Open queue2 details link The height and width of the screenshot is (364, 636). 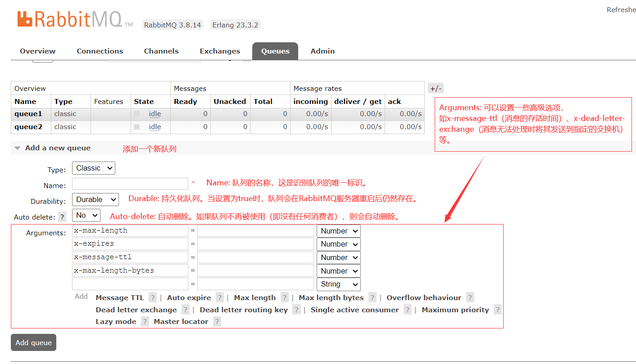(28, 127)
